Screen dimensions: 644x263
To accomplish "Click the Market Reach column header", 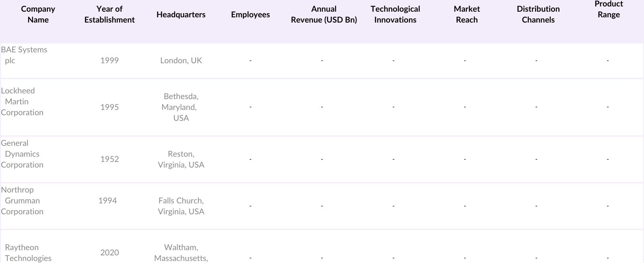I will [466, 14].
